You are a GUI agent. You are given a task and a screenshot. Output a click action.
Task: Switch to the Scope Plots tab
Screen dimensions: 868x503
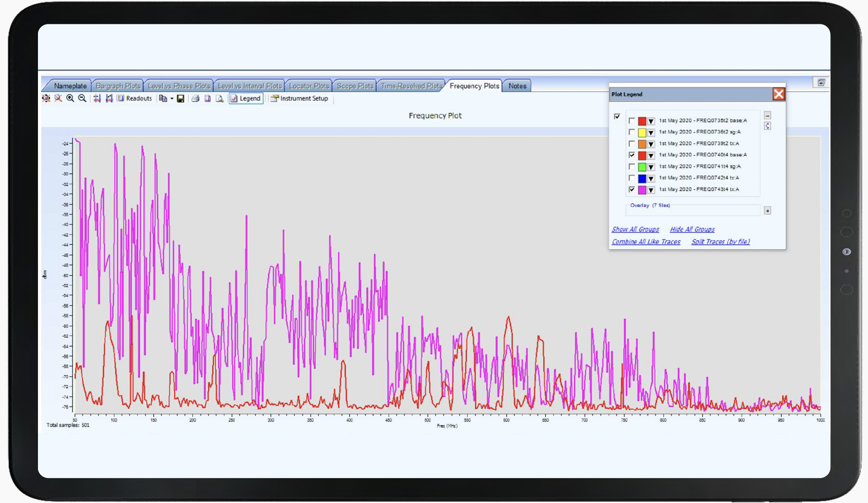(355, 86)
